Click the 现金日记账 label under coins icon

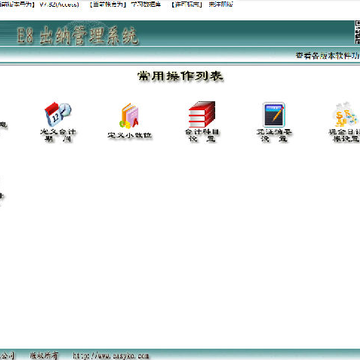click(345, 135)
